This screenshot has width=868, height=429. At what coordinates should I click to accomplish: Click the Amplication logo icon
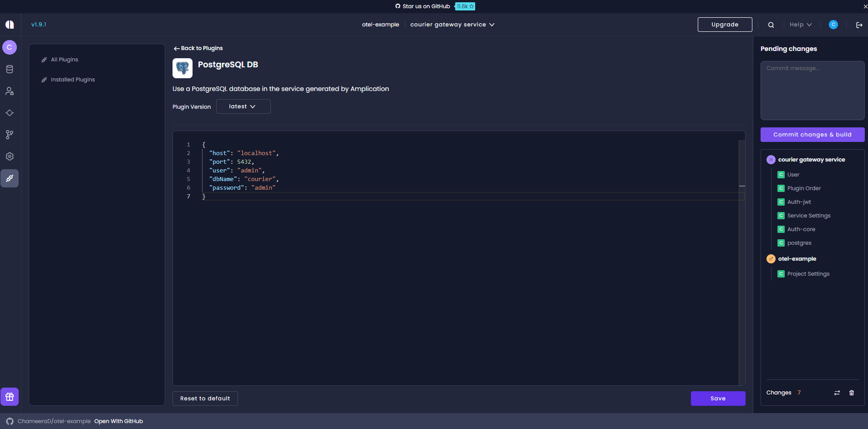10,25
